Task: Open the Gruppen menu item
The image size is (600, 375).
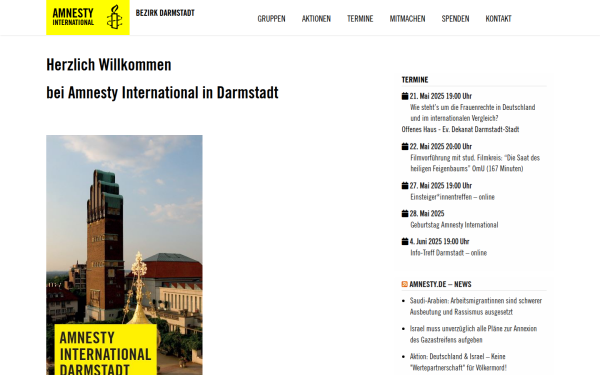Action: (x=271, y=18)
